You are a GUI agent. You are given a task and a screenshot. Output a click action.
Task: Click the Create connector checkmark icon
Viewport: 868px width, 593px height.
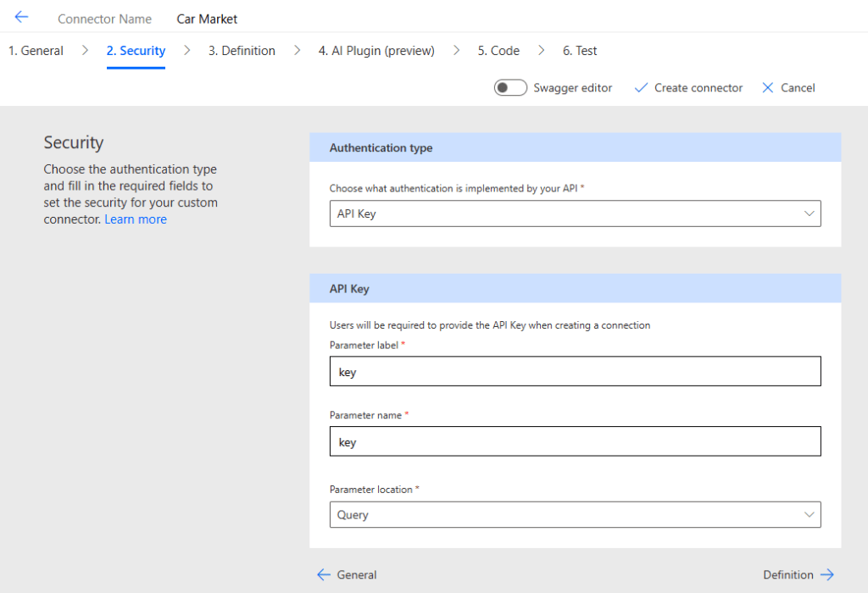click(x=641, y=88)
